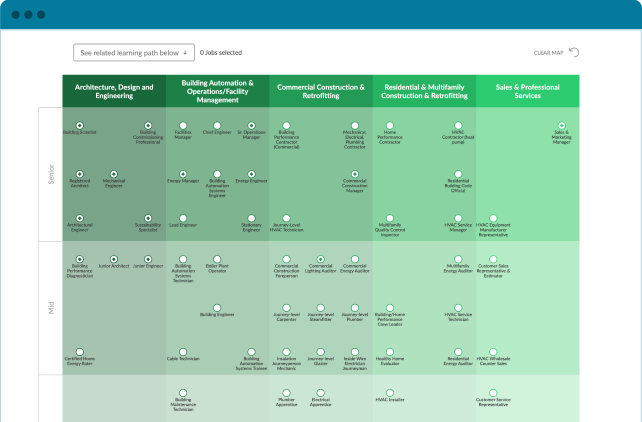Select the Building Scientist job node

pyautogui.click(x=80, y=125)
